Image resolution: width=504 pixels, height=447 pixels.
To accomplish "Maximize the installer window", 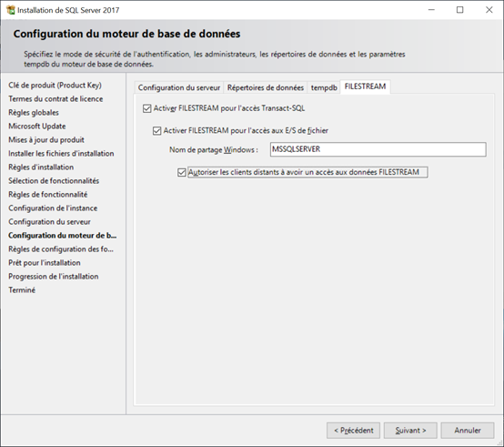I will tap(460, 10).
